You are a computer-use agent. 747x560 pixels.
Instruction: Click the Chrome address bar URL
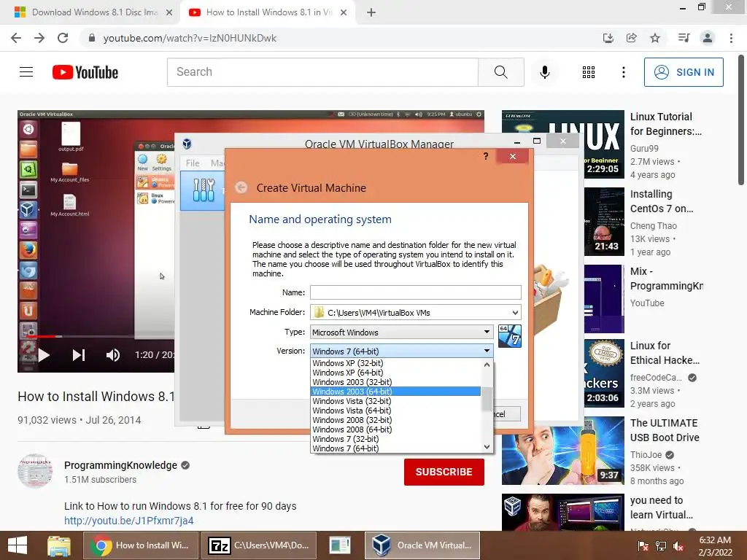[x=190, y=38]
